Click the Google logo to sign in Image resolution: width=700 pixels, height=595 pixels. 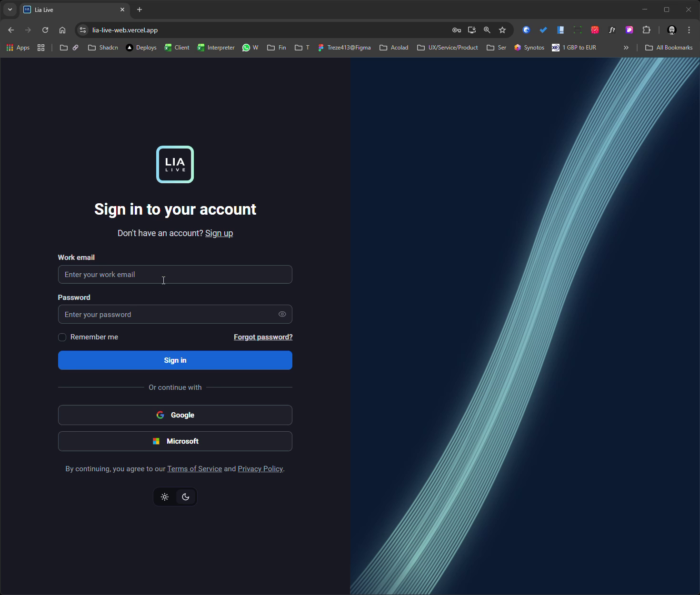pyautogui.click(x=160, y=415)
